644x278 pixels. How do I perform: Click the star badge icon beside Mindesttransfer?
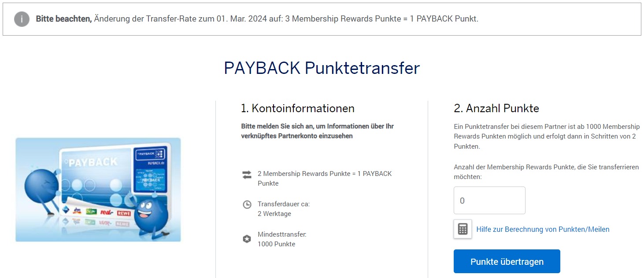pos(247,239)
